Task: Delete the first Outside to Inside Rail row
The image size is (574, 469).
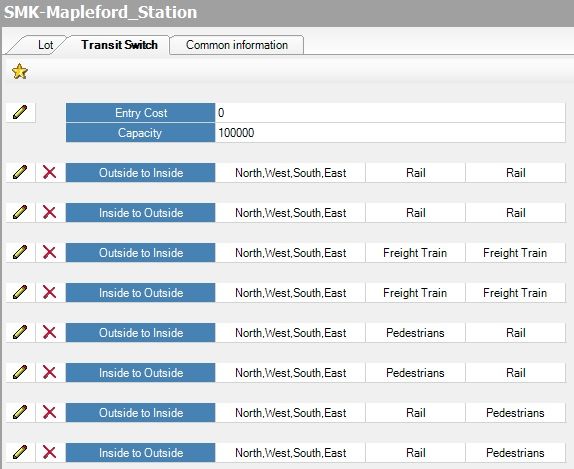Action: click(49, 172)
